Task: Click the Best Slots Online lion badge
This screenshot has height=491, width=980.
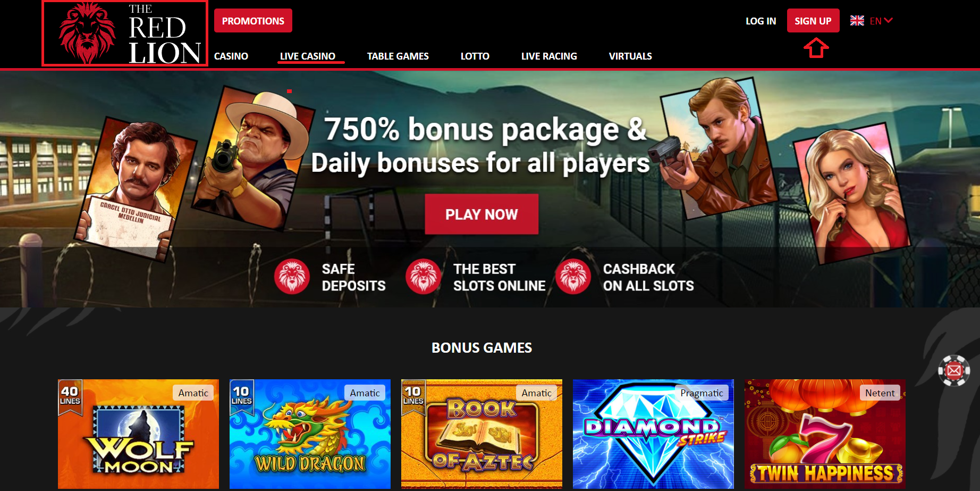Action: pyautogui.click(x=423, y=277)
